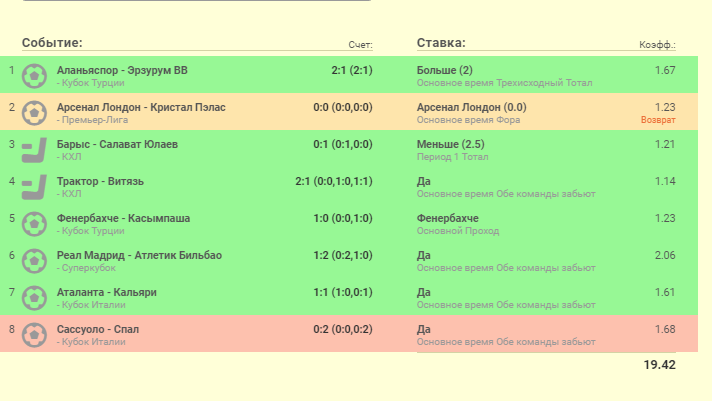Click the Коэфф.: column header
712x401 pixels.
click(x=658, y=45)
